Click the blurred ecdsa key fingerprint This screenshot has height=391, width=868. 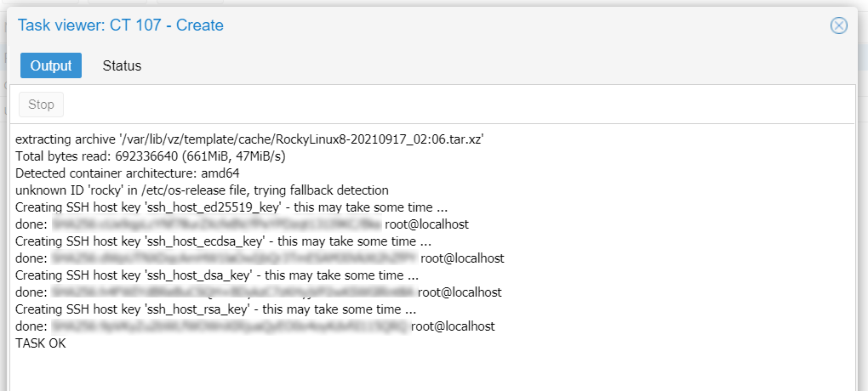pyautogui.click(x=234, y=258)
